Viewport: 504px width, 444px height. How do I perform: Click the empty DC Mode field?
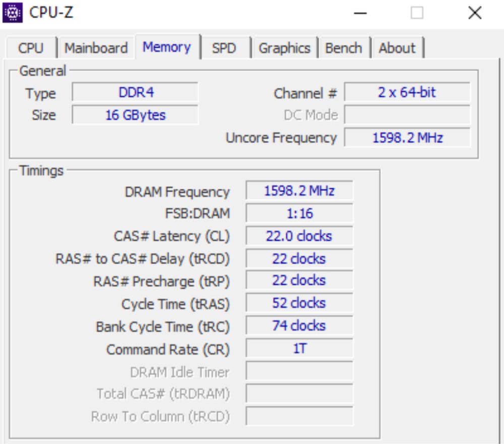point(407,115)
